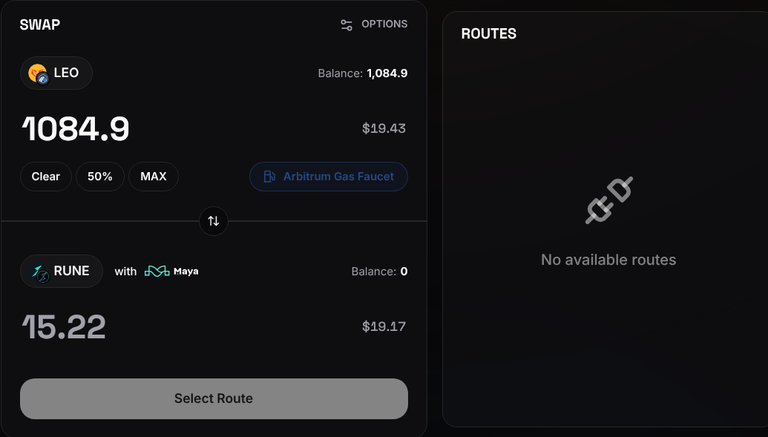Swap direction using the arrows icon
This screenshot has width=768, height=437.
[x=214, y=221]
